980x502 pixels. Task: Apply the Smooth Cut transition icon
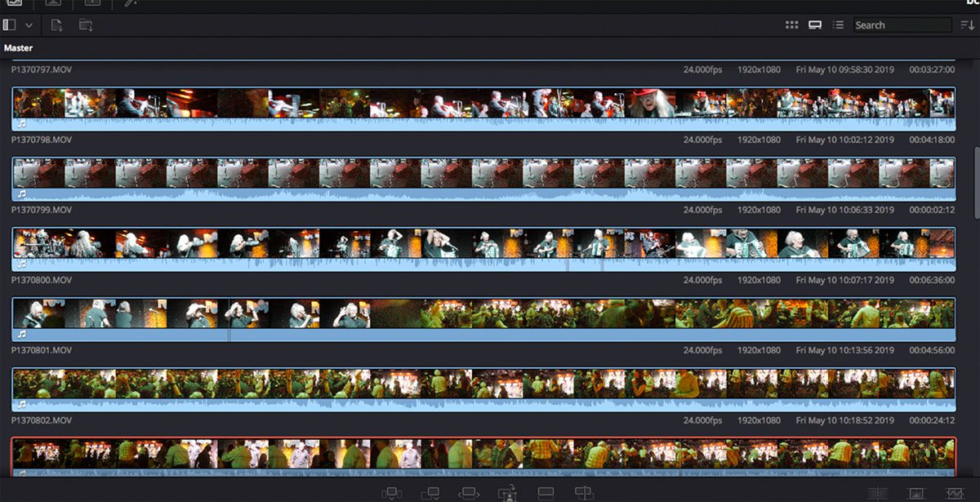click(x=954, y=493)
